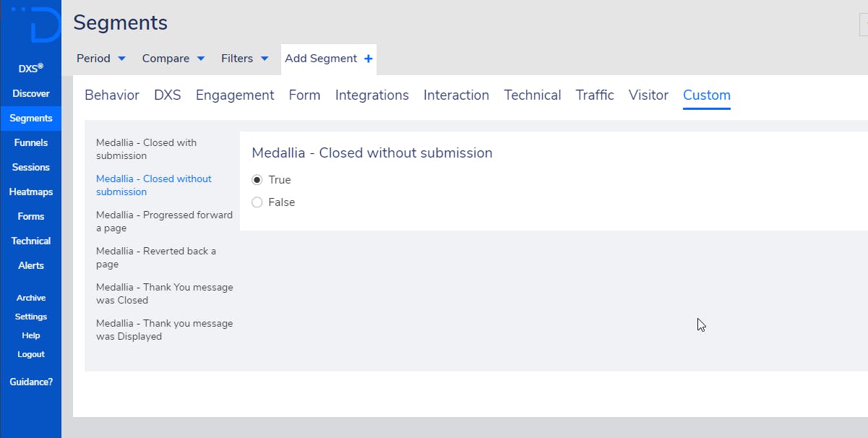Select Medallia - Reverted back a page
This screenshot has height=438, width=868.
156,257
